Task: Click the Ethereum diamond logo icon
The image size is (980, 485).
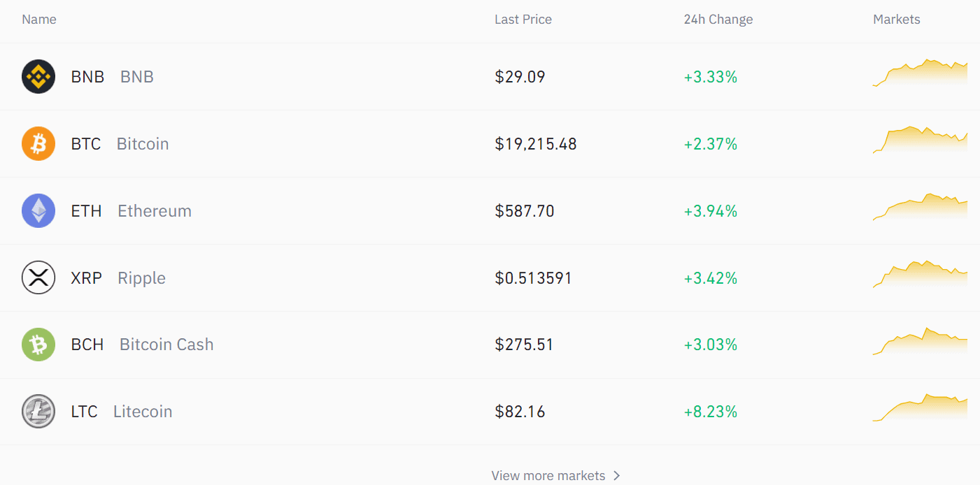Action: (x=38, y=211)
